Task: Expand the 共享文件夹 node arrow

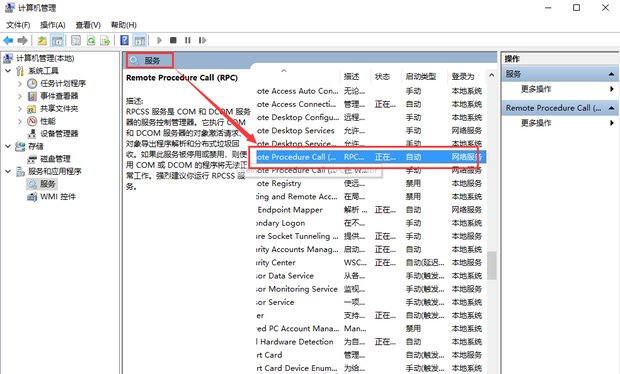Action: (x=20, y=109)
